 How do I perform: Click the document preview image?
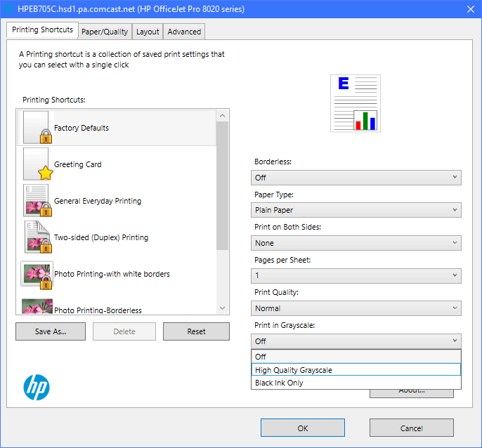point(356,103)
